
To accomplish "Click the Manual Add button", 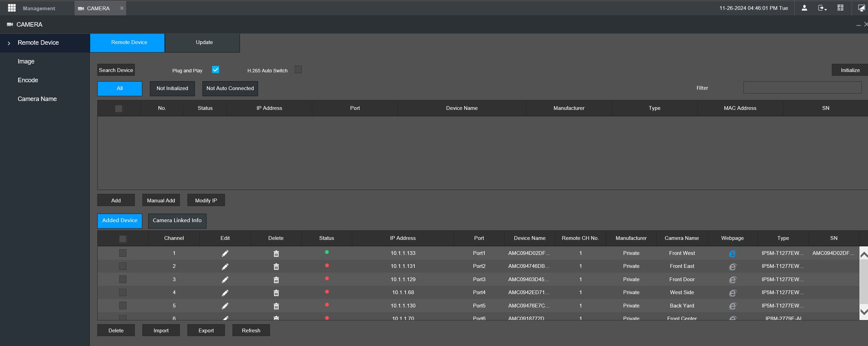I will tap(161, 200).
